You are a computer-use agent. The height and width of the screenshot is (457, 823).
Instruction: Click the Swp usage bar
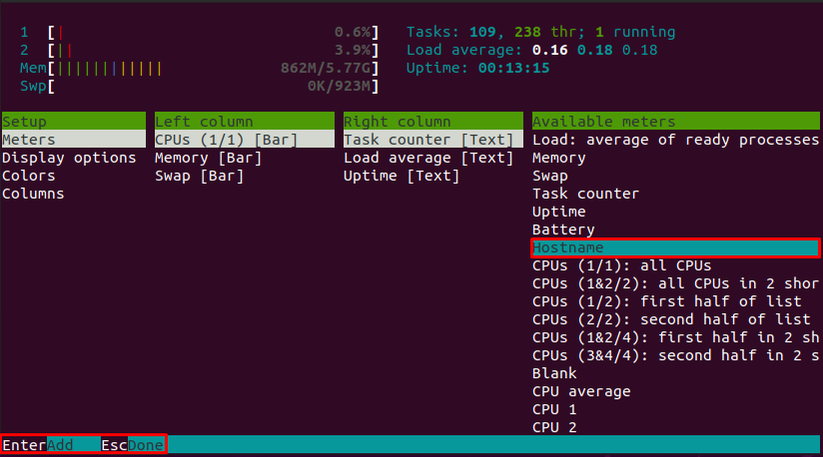[199, 86]
